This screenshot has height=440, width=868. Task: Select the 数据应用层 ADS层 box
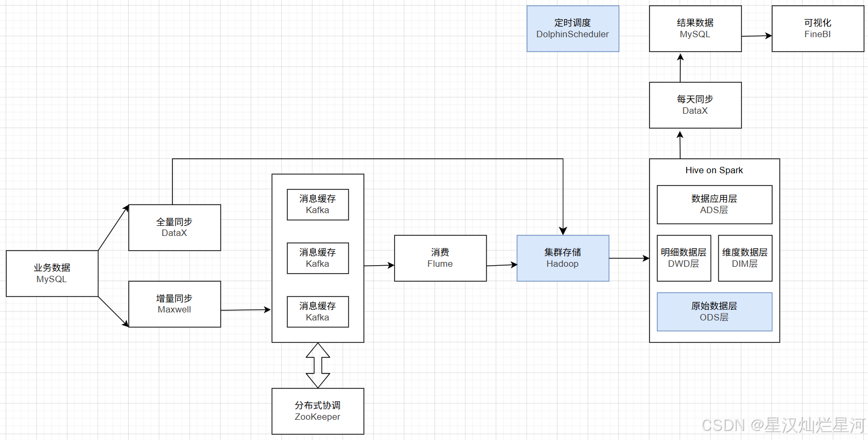(x=714, y=205)
